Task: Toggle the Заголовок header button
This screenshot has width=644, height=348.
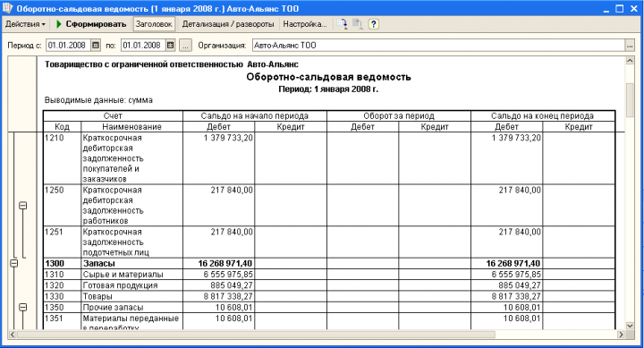Action: point(154,24)
